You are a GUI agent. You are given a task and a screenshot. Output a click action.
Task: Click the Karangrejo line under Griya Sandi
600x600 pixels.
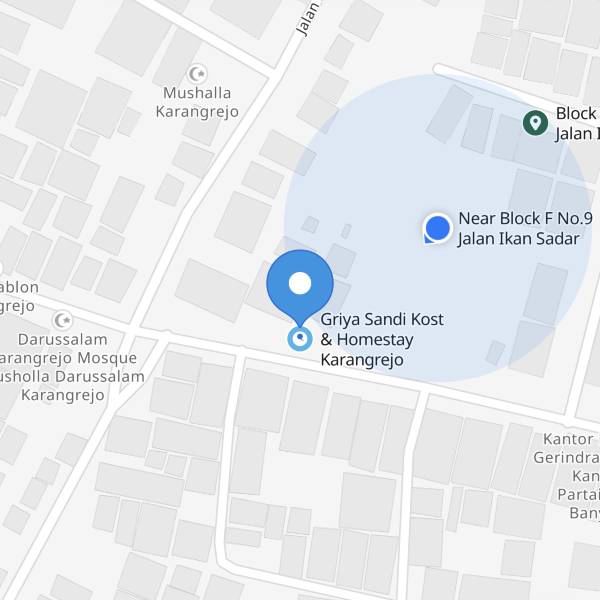click(362, 360)
